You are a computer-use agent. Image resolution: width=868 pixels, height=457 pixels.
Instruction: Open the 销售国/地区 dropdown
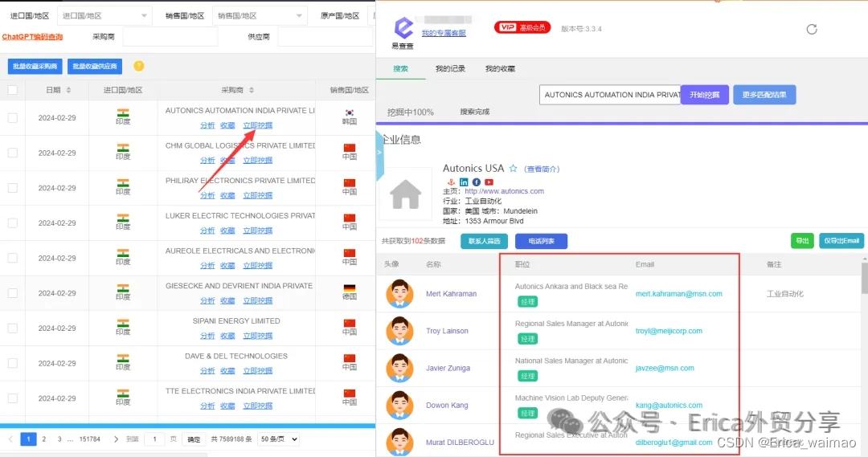(260, 15)
